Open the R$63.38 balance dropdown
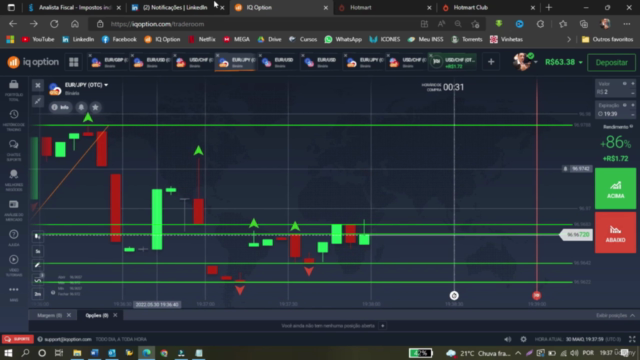640x360 pixels. click(x=564, y=62)
